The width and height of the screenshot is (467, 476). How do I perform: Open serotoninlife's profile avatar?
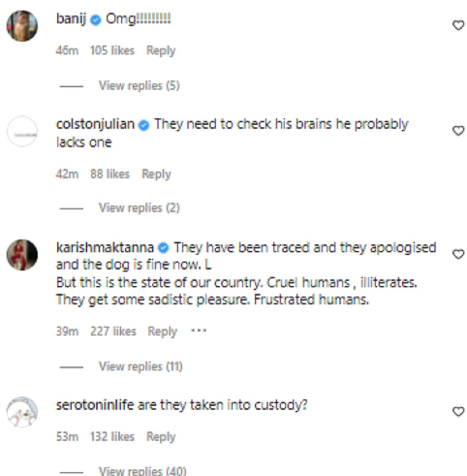[22, 412]
